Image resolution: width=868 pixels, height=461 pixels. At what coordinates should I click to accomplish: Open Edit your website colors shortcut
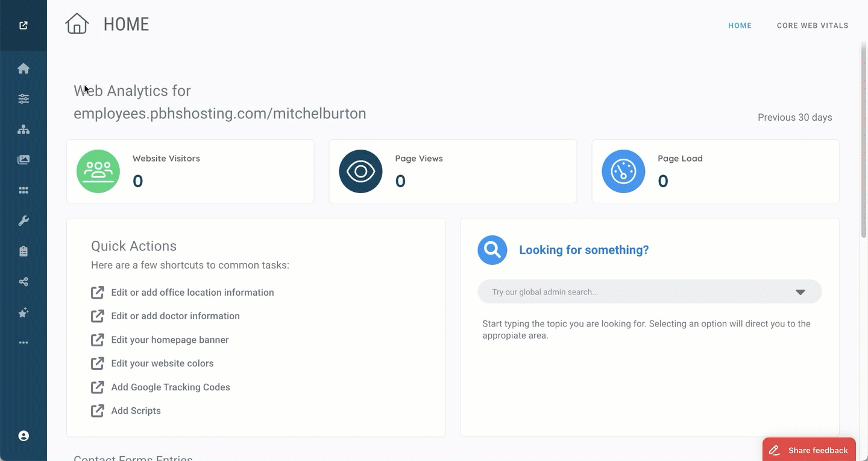[x=162, y=363]
